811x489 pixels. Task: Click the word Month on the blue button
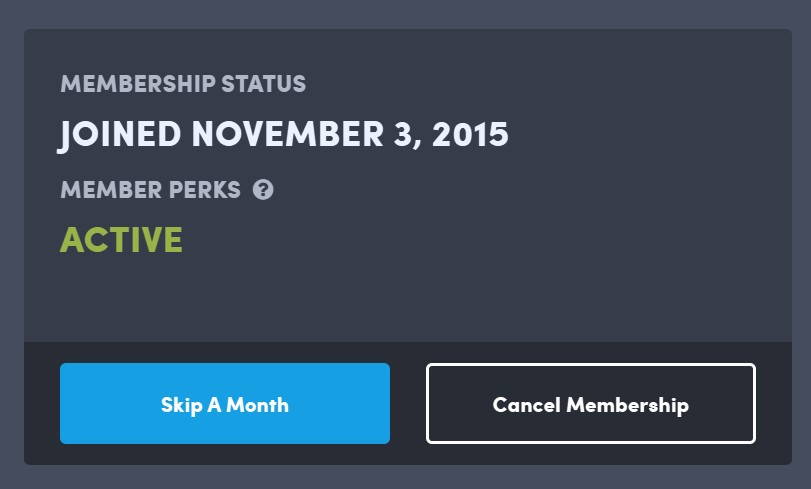click(257, 405)
